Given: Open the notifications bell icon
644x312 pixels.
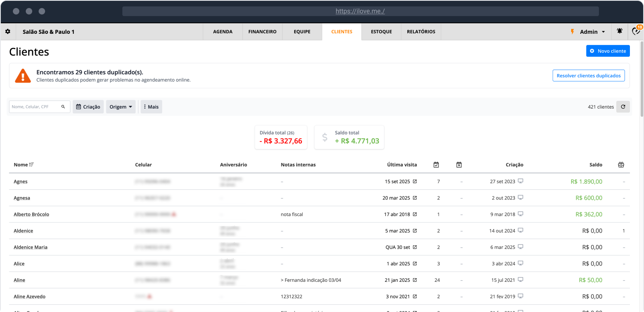Looking at the screenshot, I should (619, 31).
